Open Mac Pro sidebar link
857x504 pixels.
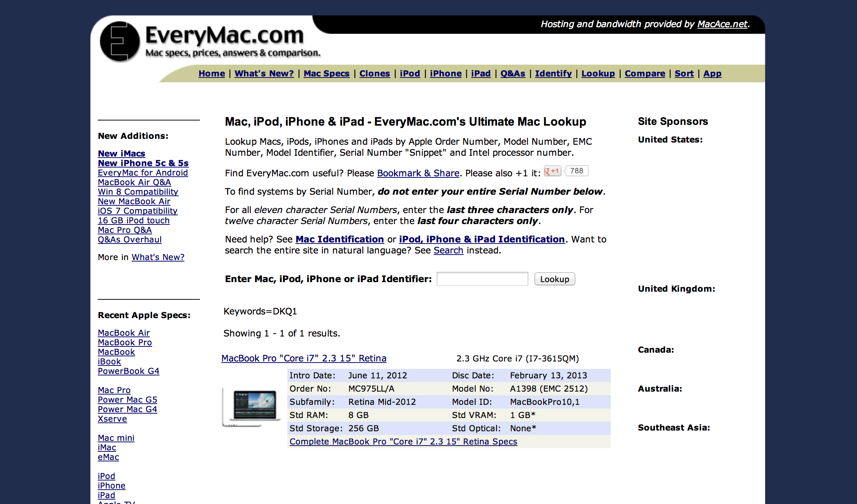click(114, 390)
